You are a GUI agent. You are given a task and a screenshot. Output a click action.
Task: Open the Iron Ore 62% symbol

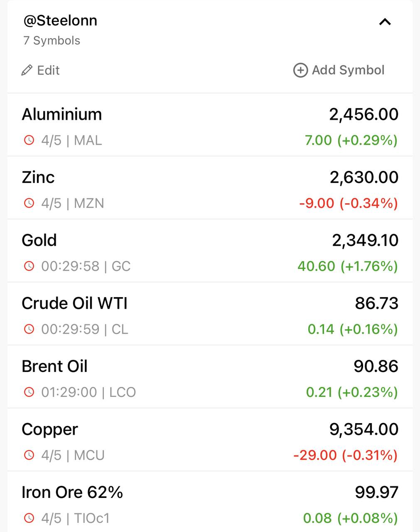click(210, 502)
